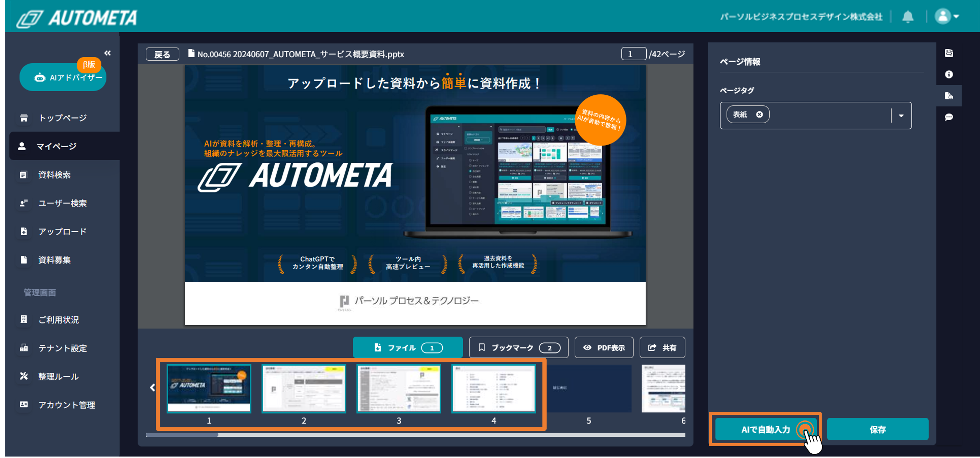
Task: Open テナント設定 admin item
Action: pos(62,348)
